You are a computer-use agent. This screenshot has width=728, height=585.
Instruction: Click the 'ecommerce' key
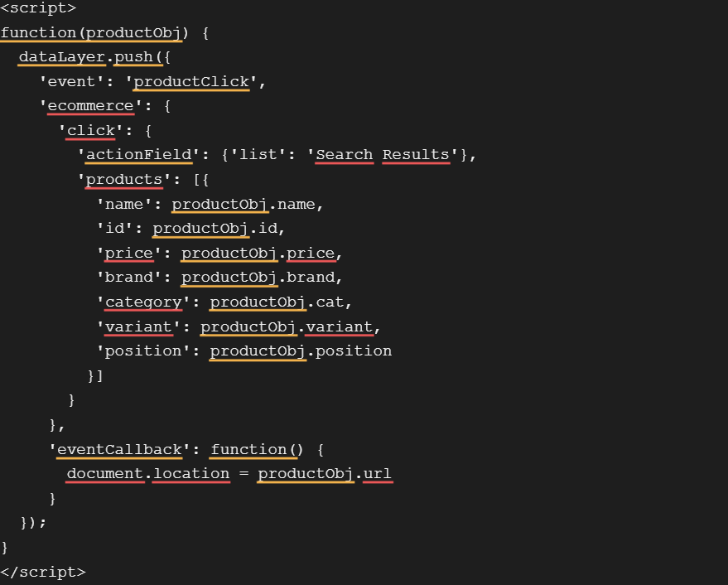(x=90, y=106)
